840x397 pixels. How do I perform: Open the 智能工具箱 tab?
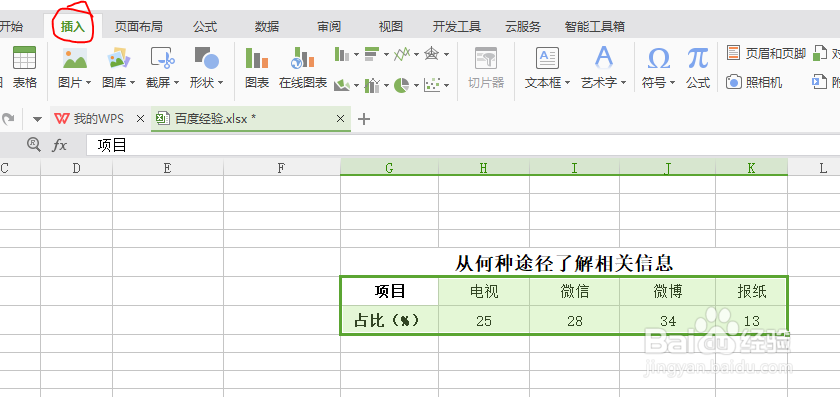tap(595, 26)
